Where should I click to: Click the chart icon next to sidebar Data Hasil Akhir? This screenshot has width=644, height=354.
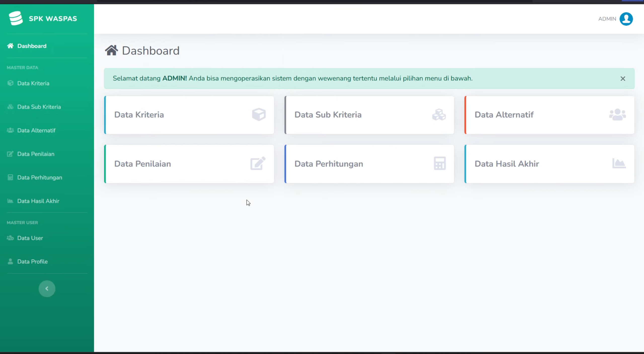click(x=10, y=201)
